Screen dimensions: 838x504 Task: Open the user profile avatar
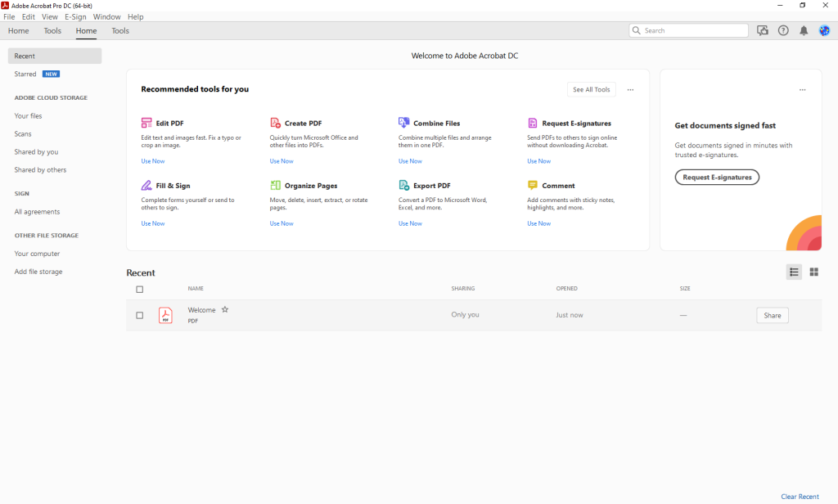pos(824,30)
